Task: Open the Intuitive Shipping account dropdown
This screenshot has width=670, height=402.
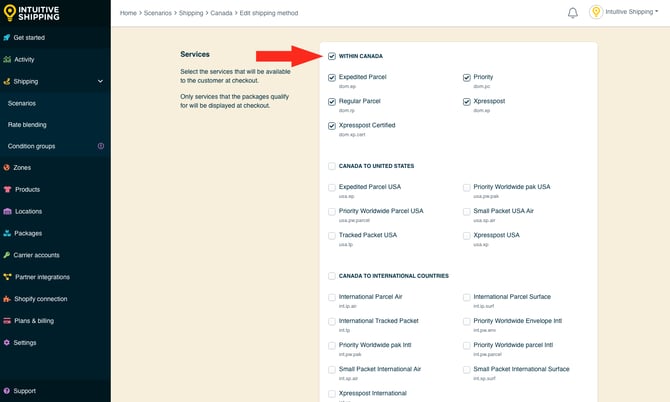Action: [x=632, y=12]
